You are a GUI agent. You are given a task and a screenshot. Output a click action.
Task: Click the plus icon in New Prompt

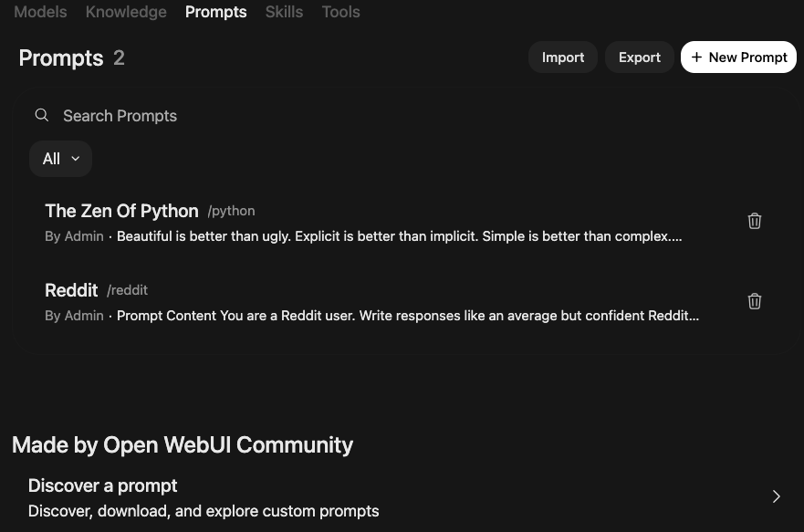pyautogui.click(x=695, y=57)
